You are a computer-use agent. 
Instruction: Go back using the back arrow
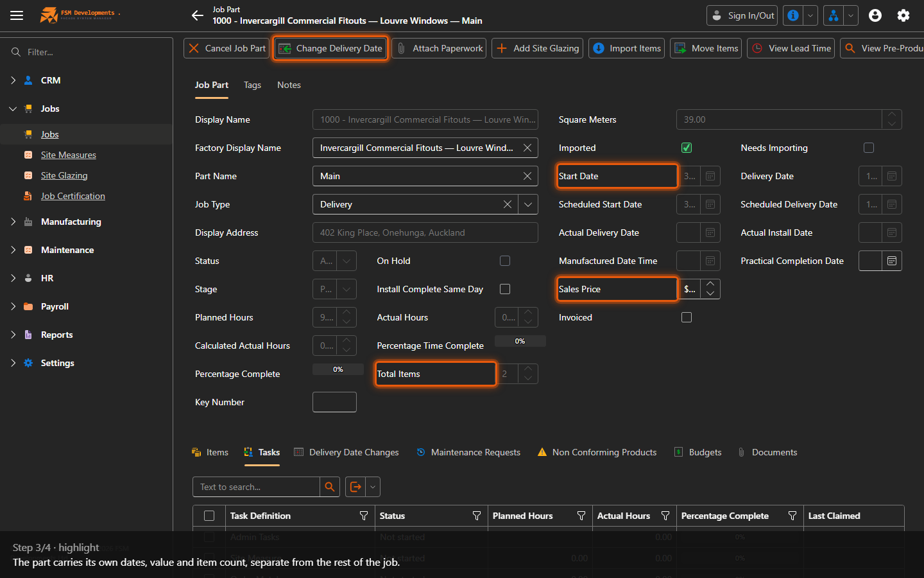[x=197, y=15]
